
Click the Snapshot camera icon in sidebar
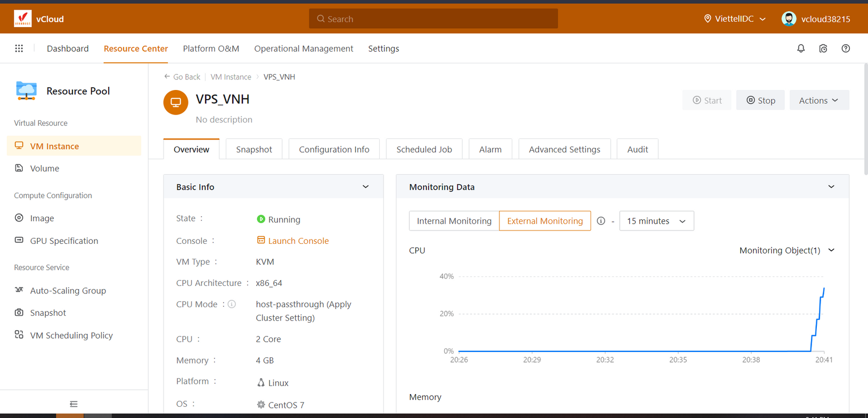[x=19, y=313]
